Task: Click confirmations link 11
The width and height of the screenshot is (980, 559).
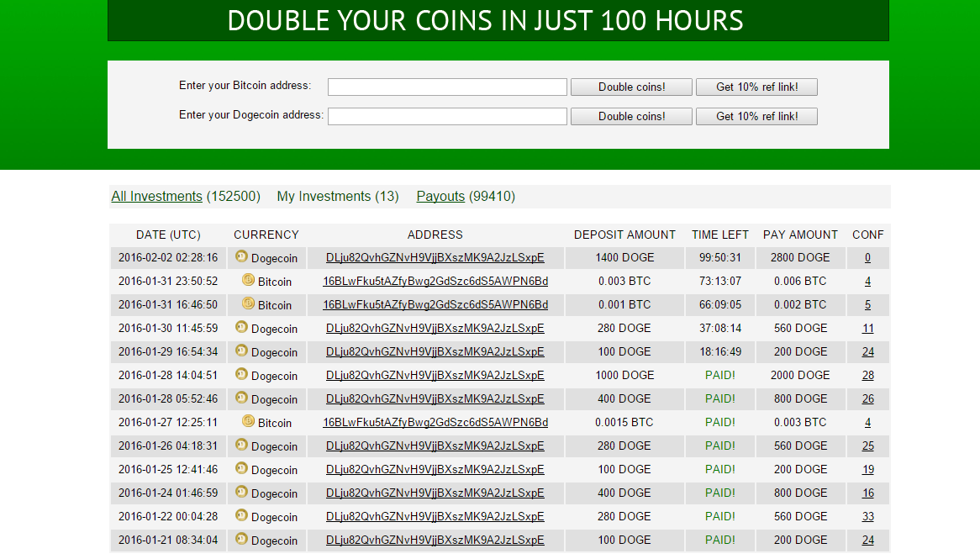Action: point(867,329)
